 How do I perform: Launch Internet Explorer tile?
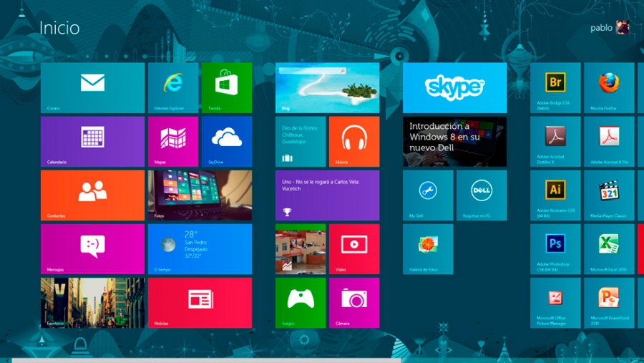[173, 87]
